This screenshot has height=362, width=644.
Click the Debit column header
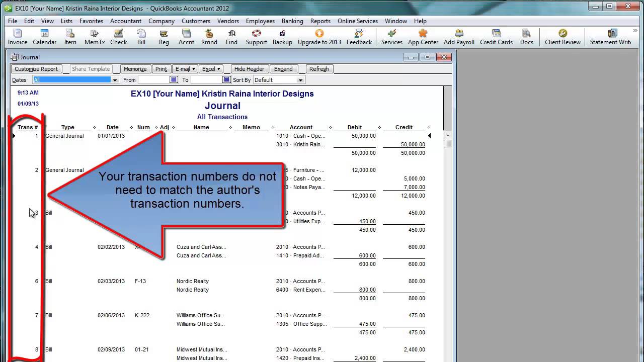[355, 127]
